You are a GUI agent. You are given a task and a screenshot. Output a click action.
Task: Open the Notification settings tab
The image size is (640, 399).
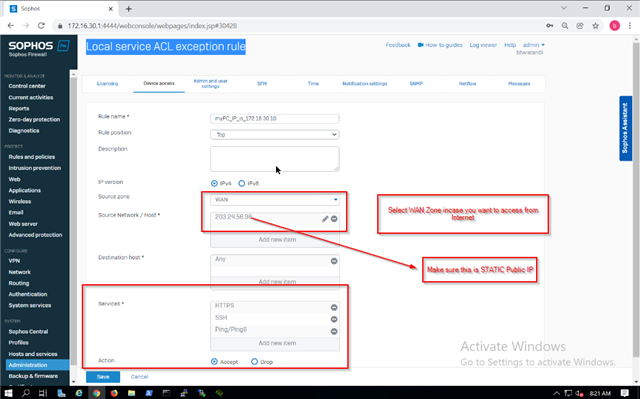(364, 84)
